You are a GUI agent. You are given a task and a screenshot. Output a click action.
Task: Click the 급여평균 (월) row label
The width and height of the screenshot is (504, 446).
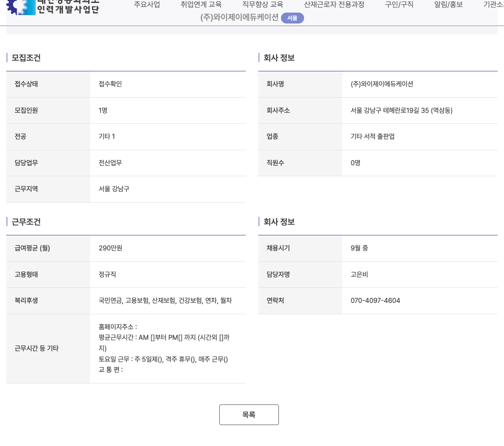click(x=32, y=248)
